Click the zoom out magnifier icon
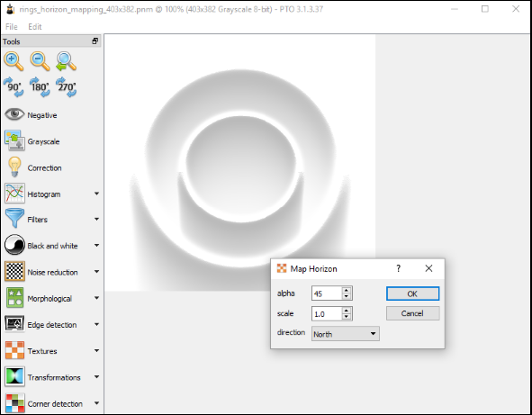This screenshot has width=532, height=415. tap(40, 61)
